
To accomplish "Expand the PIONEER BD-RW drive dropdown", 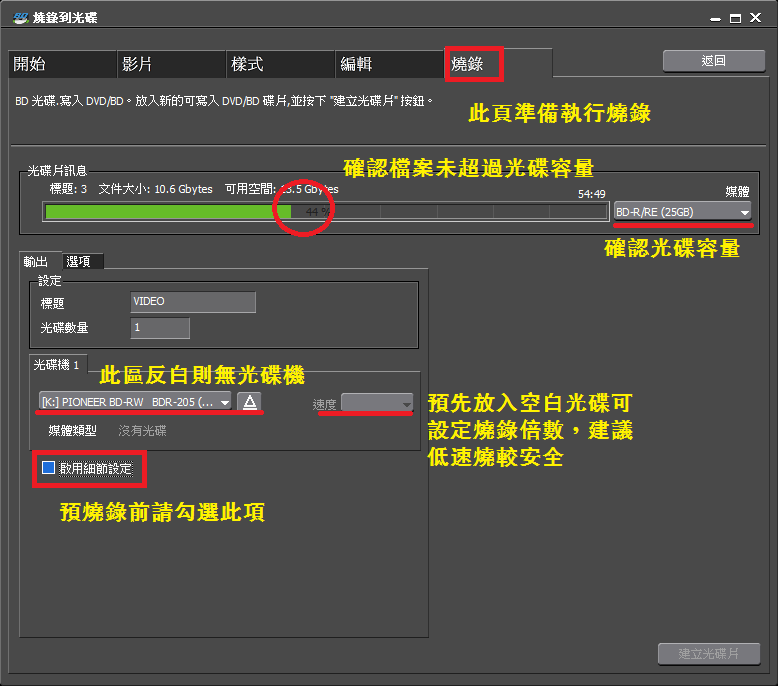I will coord(135,401).
